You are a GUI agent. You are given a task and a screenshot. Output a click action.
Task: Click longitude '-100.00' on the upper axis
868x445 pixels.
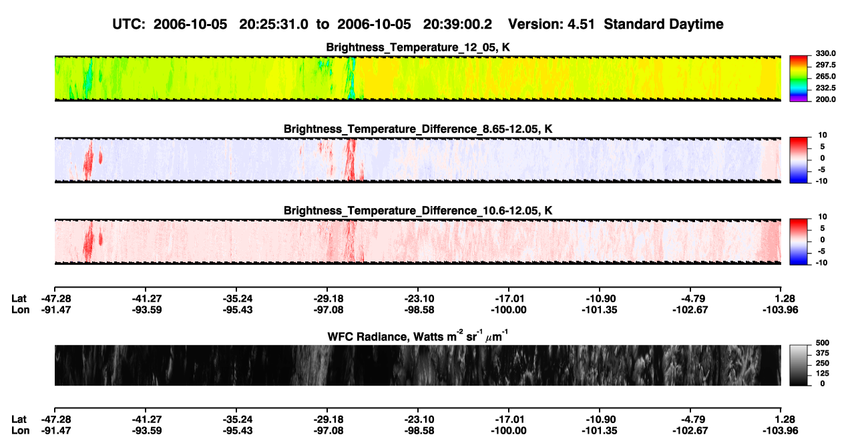[509, 310]
